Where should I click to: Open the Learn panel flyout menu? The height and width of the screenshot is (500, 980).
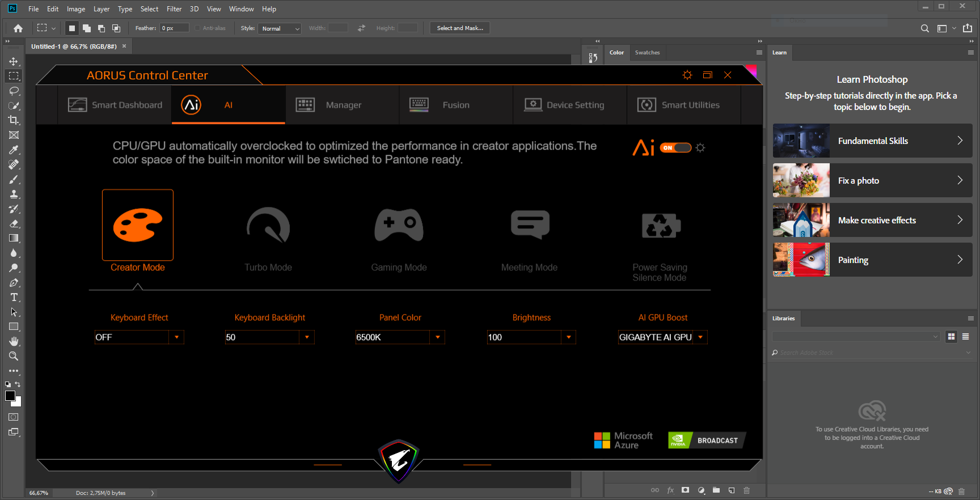(x=970, y=53)
